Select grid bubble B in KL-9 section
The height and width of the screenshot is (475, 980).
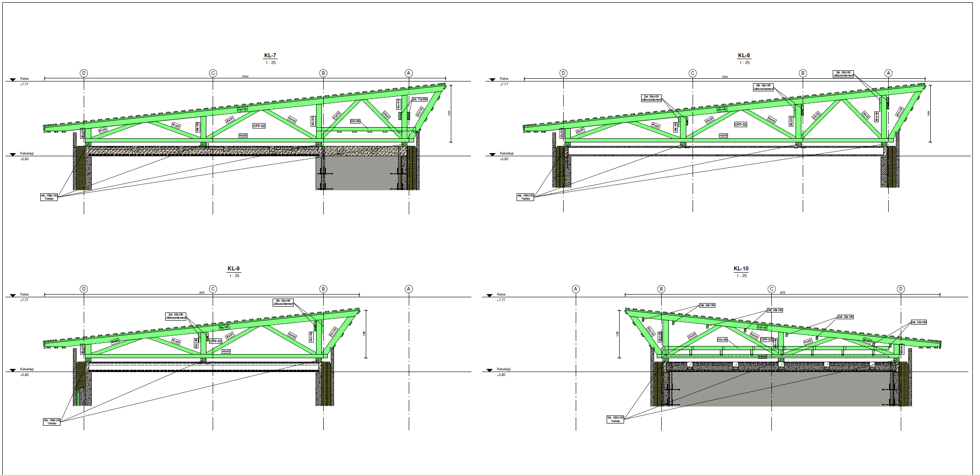(323, 289)
